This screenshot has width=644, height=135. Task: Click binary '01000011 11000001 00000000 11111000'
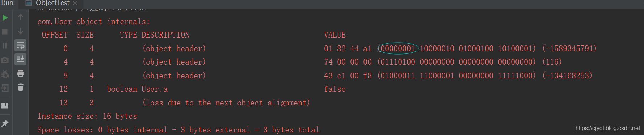pyautogui.click(x=456, y=75)
